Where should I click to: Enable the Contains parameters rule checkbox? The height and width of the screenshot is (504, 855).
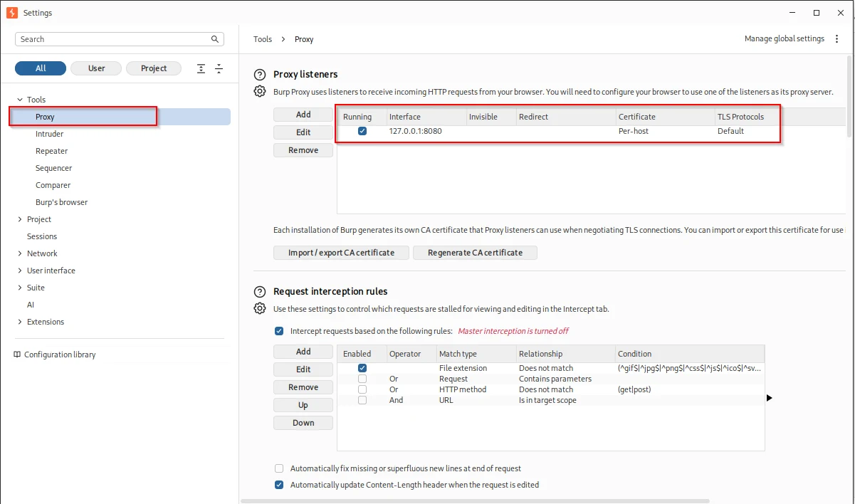362,379
